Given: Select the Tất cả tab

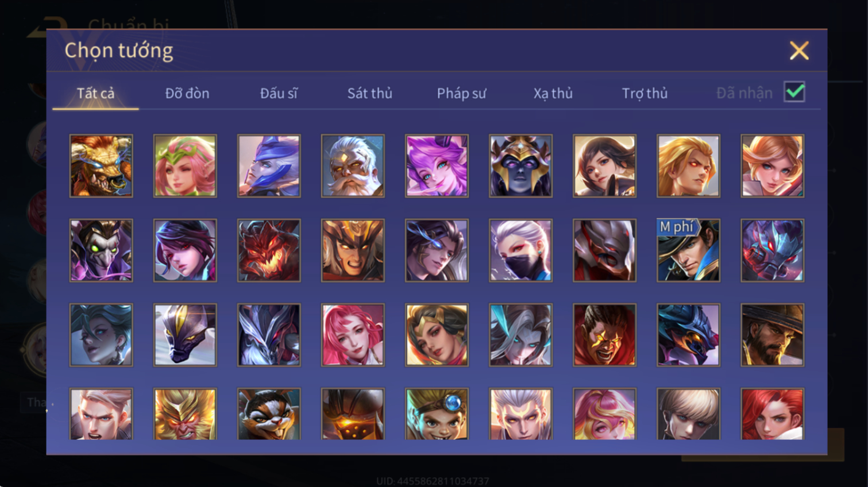Looking at the screenshot, I should (x=95, y=93).
